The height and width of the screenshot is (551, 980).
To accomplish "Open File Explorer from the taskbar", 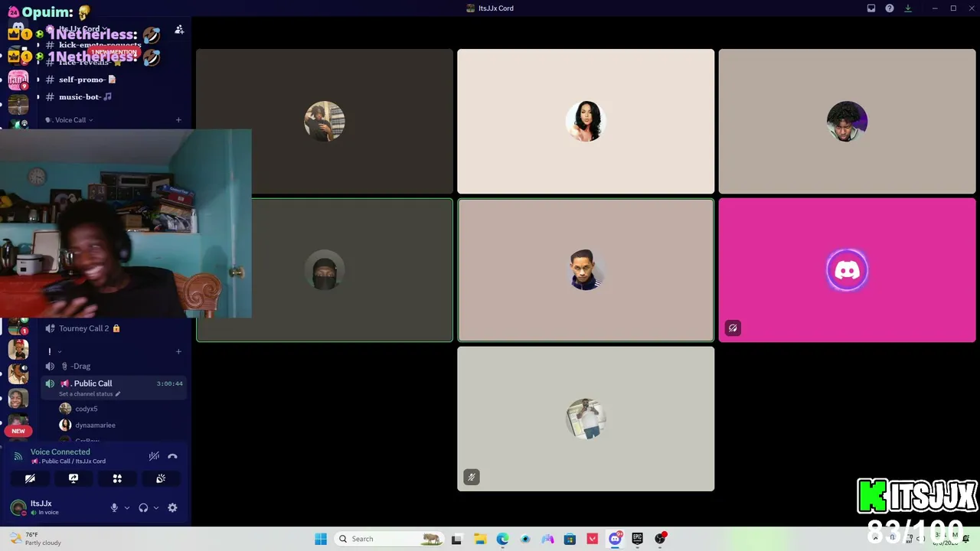I will (480, 539).
